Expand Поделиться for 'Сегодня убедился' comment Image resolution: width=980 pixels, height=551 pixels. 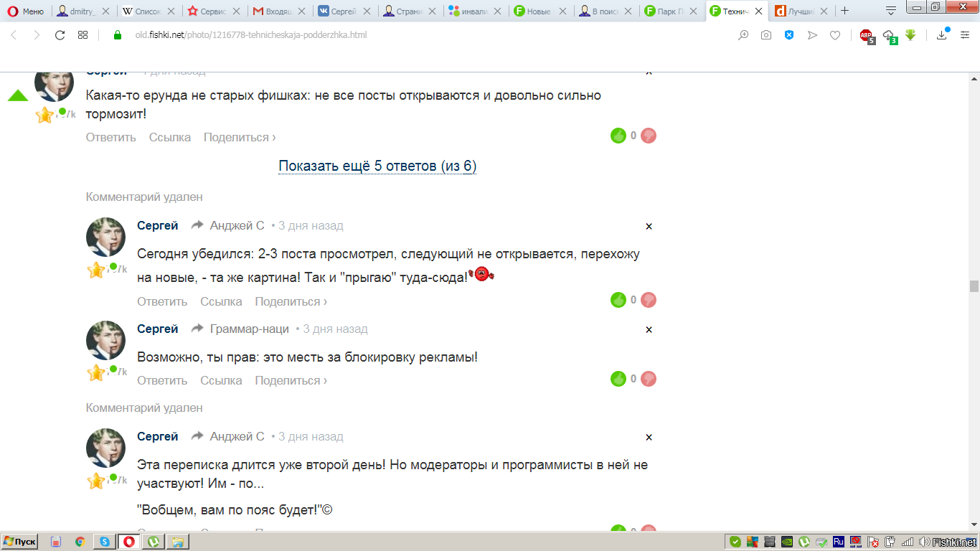(x=291, y=301)
